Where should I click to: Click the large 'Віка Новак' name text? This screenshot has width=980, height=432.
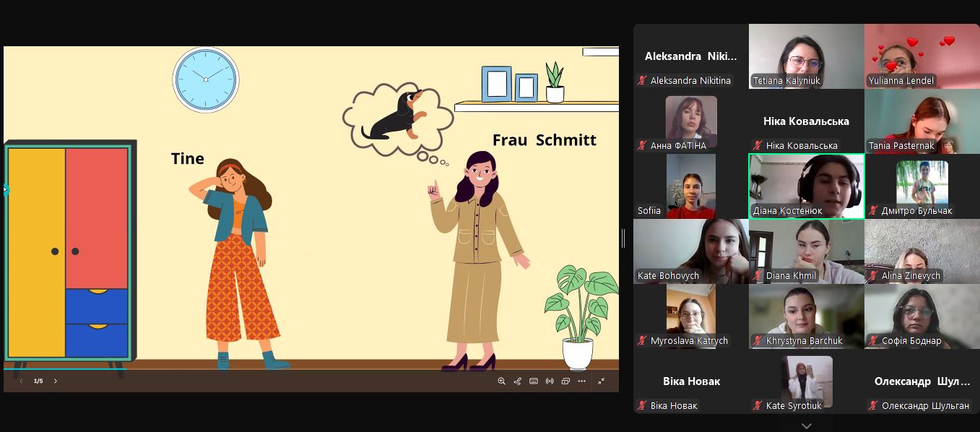[x=691, y=381]
